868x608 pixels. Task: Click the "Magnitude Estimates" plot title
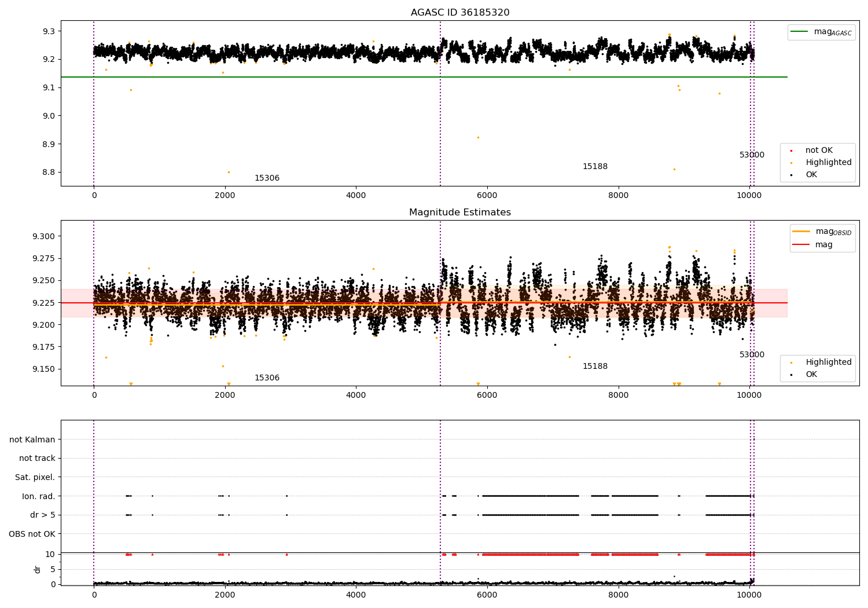(x=460, y=213)
